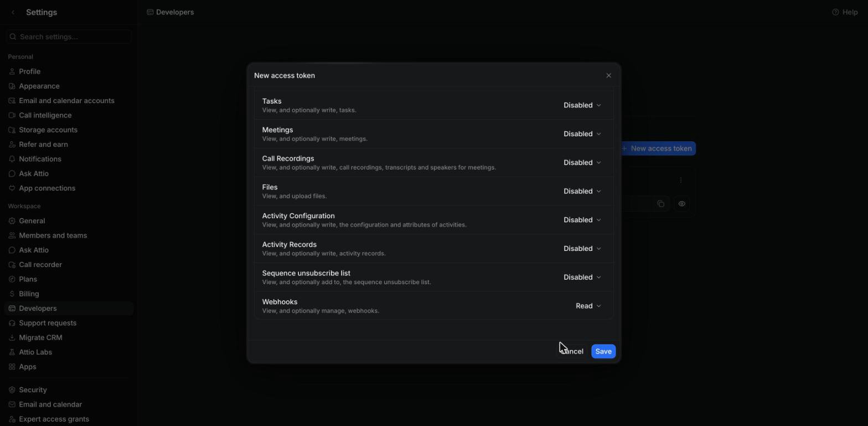Open Activity Records permission dropdown

582,249
